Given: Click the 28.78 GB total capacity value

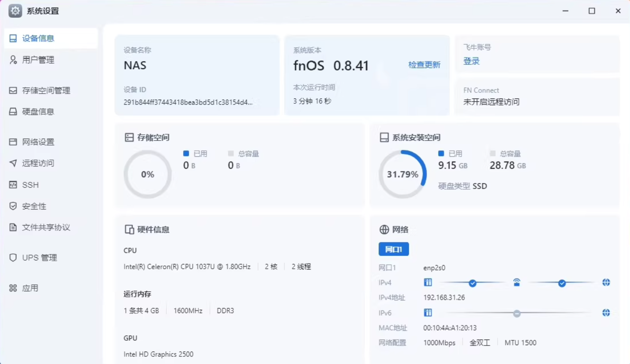Looking at the screenshot, I should (508, 165).
